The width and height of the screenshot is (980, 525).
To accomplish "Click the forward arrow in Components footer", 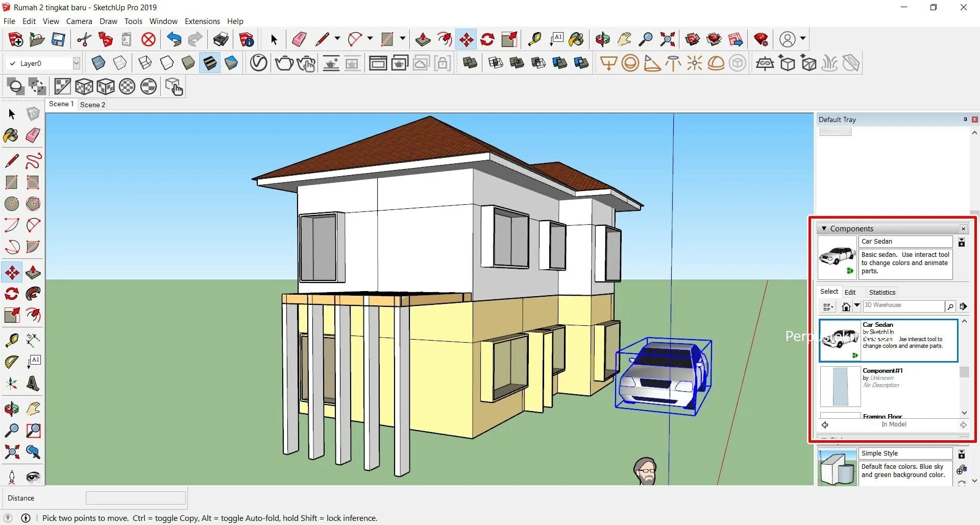I will pyautogui.click(x=963, y=425).
